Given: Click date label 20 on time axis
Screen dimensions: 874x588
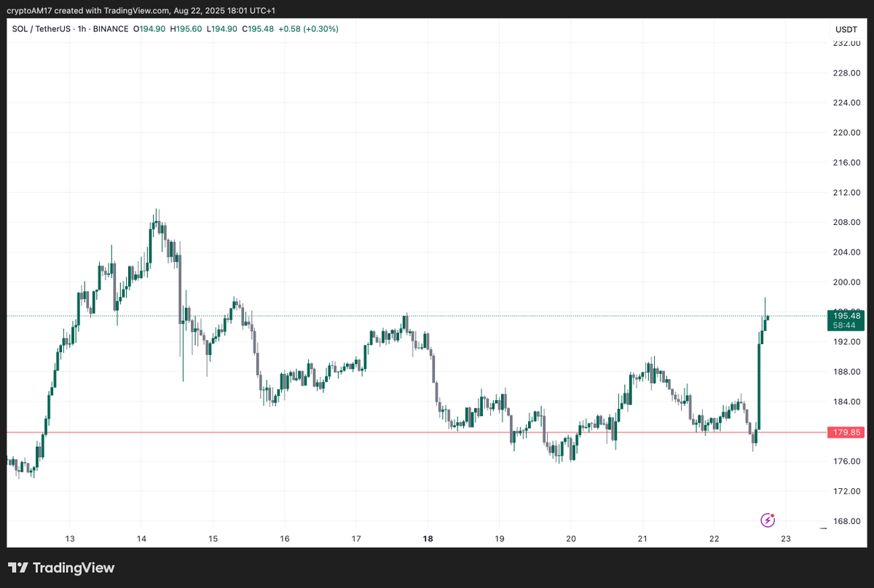Looking at the screenshot, I should (570, 539).
